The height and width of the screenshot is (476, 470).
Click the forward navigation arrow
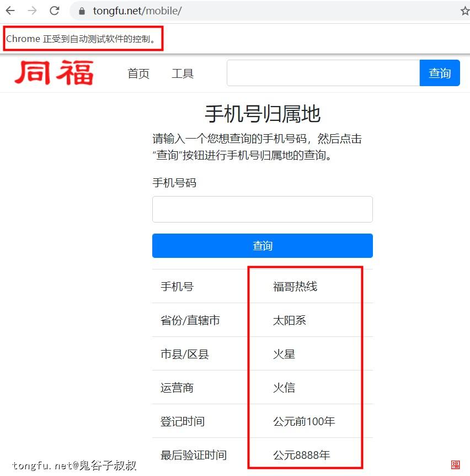(x=32, y=10)
